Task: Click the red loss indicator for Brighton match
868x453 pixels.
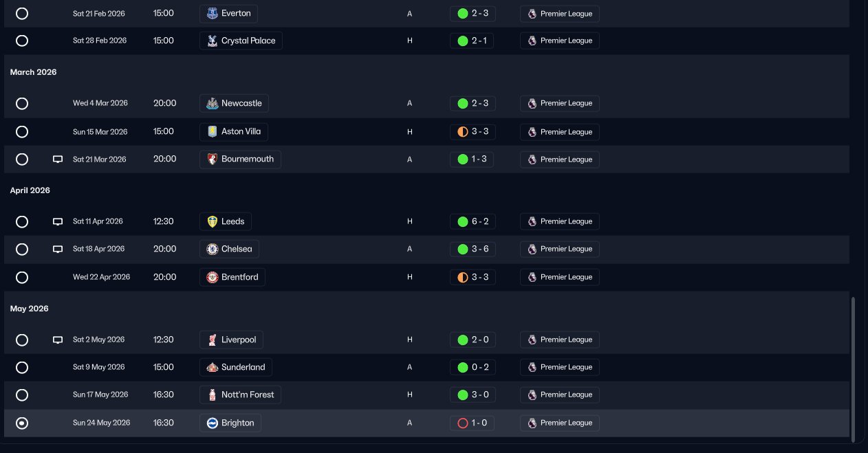Action: click(x=463, y=423)
